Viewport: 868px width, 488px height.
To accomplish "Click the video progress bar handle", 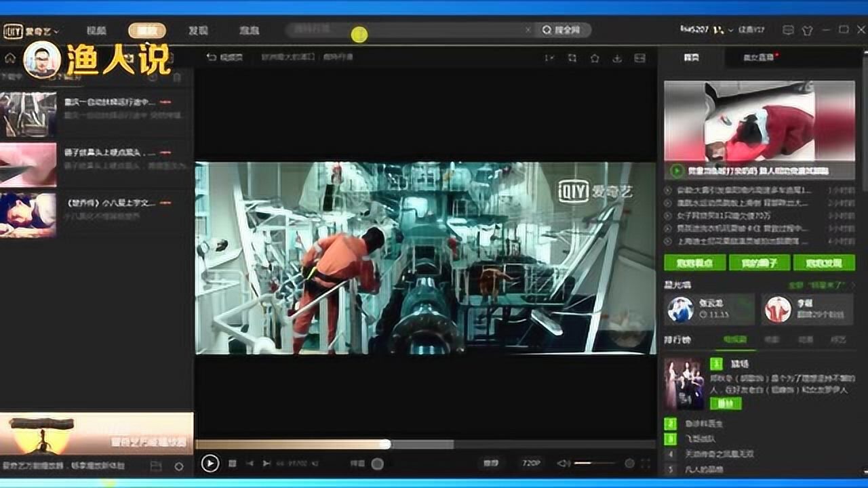I will point(385,445).
